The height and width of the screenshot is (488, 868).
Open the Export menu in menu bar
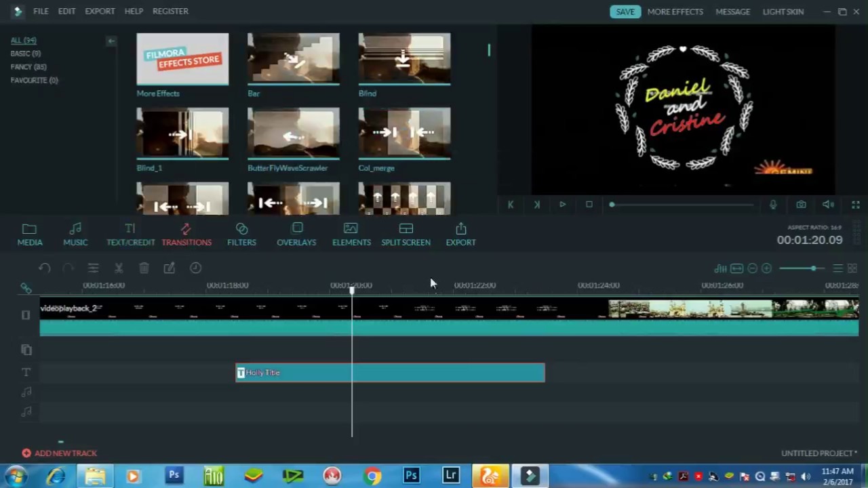[100, 12]
